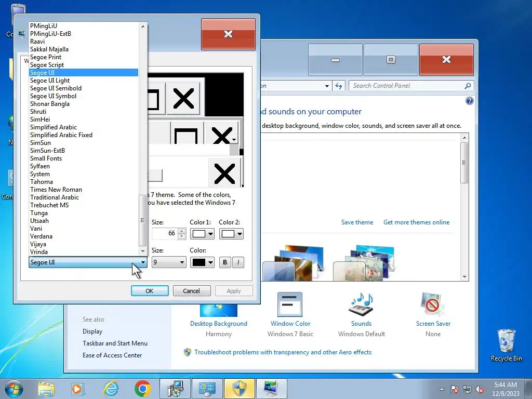The image size is (532, 399).
Task: Click Save theme link
Action: 357,222
